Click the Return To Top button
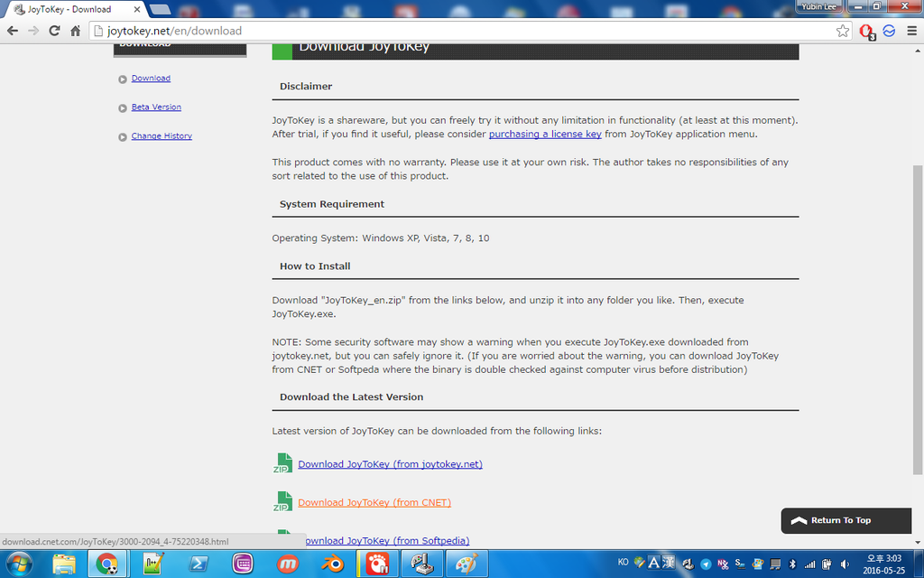Screen dimensions: 924x578 (846, 520)
